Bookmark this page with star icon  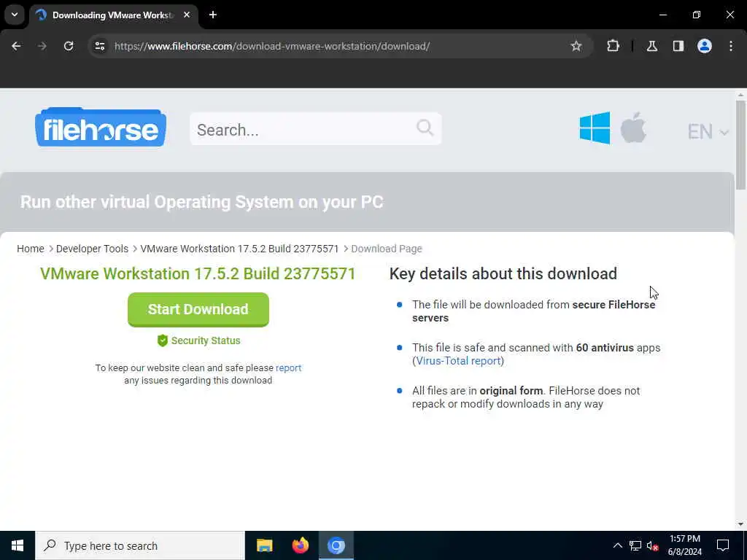[x=576, y=46]
